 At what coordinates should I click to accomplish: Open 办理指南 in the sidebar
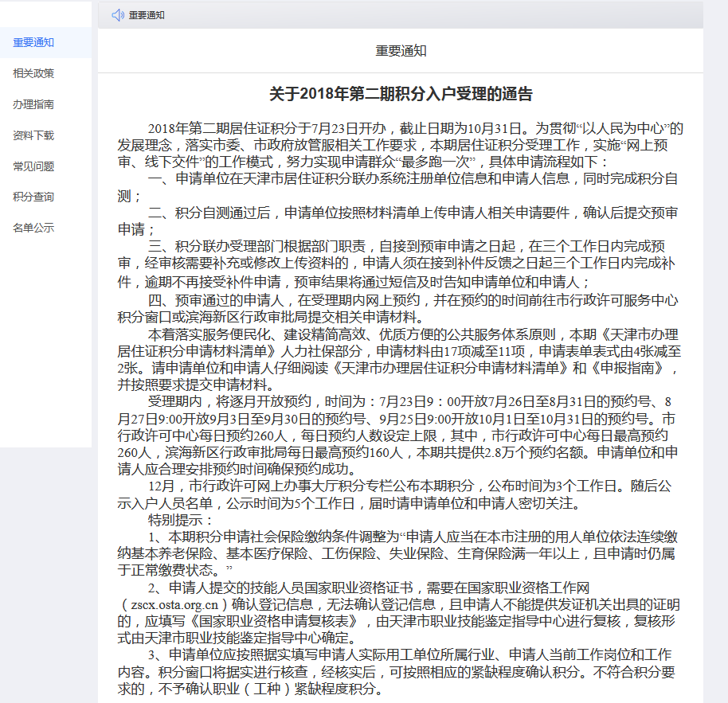33,104
